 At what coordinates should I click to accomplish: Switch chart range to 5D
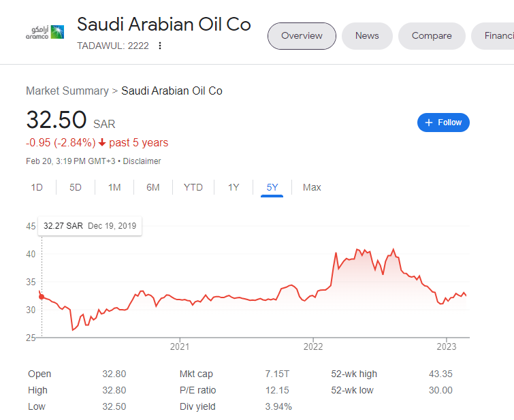[x=76, y=187]
